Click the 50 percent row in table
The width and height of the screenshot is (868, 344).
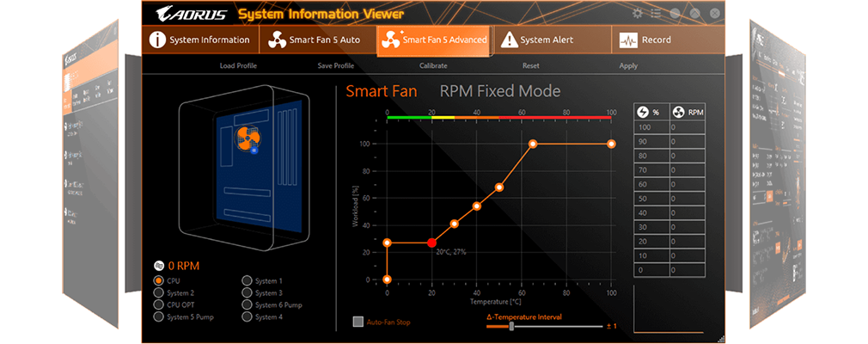pos(669,199)
